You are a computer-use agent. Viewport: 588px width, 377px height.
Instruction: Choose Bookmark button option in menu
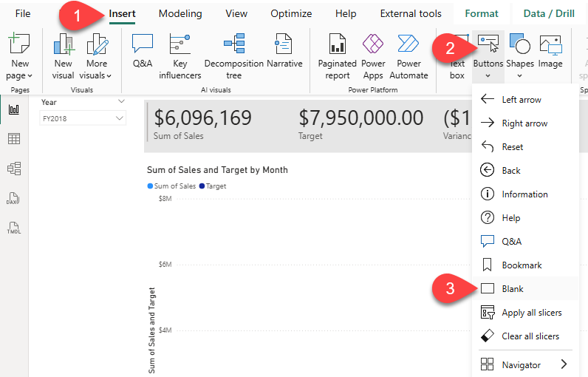pyautogui.click(x=522, y=265)
